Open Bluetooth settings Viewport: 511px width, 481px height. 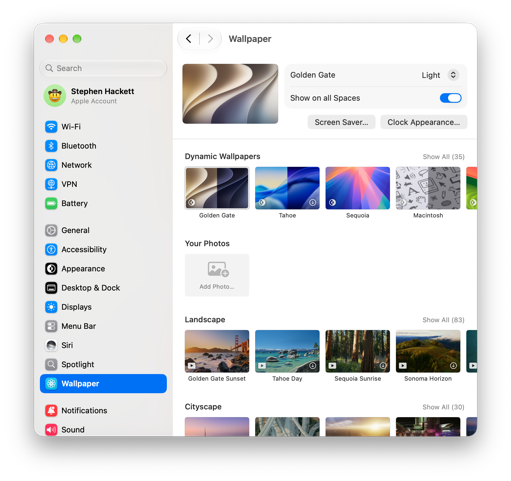tap(103, 146)
